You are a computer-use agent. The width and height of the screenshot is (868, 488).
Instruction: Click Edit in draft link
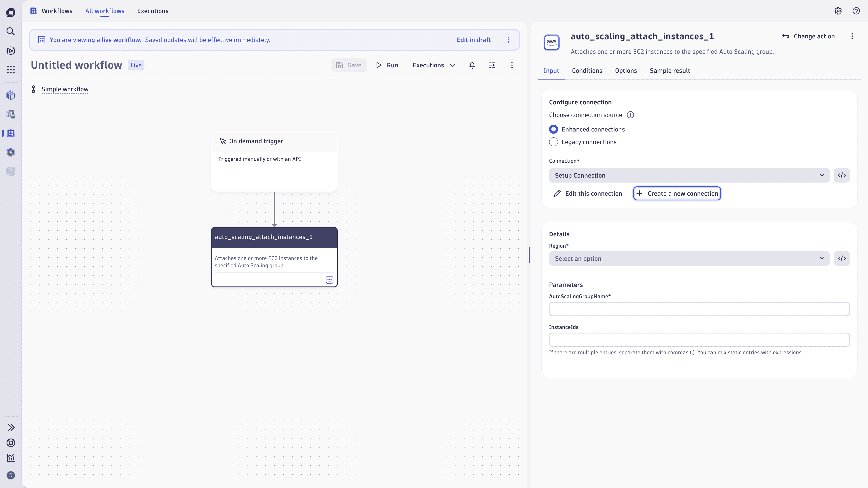point(473,40)
